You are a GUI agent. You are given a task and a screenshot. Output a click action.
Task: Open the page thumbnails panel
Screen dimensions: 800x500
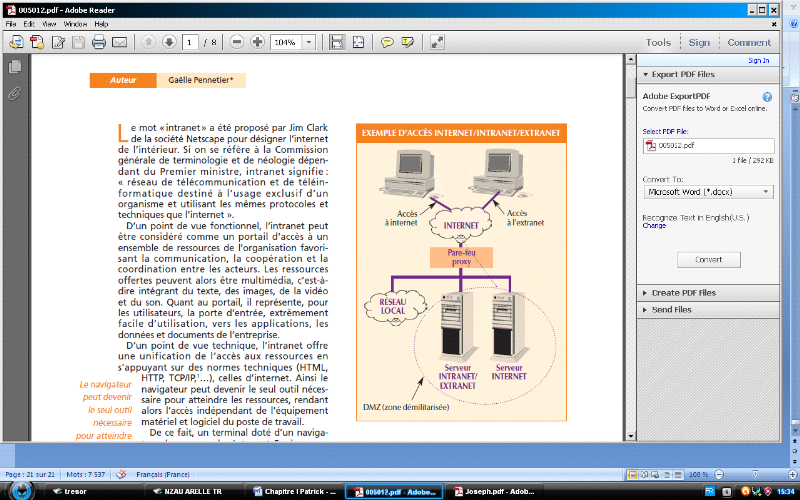click(15, 67)
